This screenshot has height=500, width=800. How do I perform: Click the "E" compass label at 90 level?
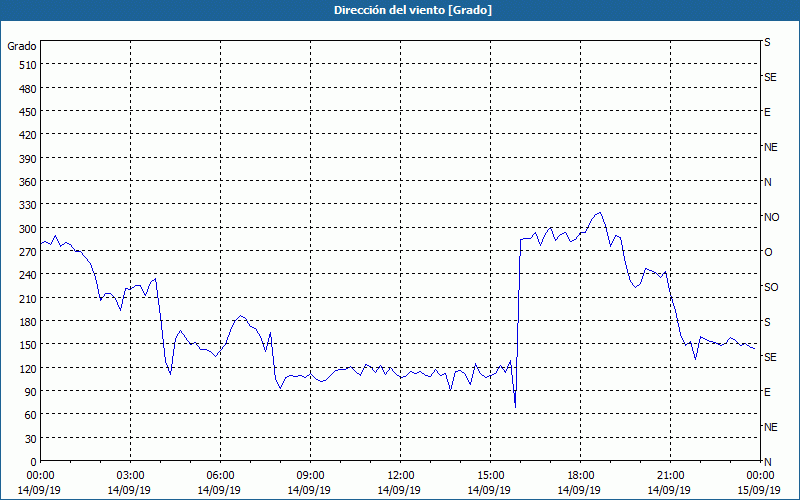[x=767, y=392]
